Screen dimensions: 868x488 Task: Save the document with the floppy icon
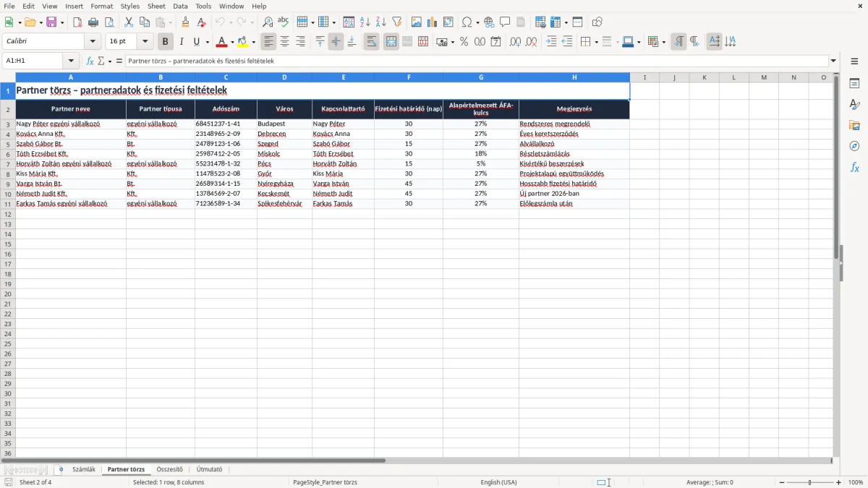pos(51,22)
